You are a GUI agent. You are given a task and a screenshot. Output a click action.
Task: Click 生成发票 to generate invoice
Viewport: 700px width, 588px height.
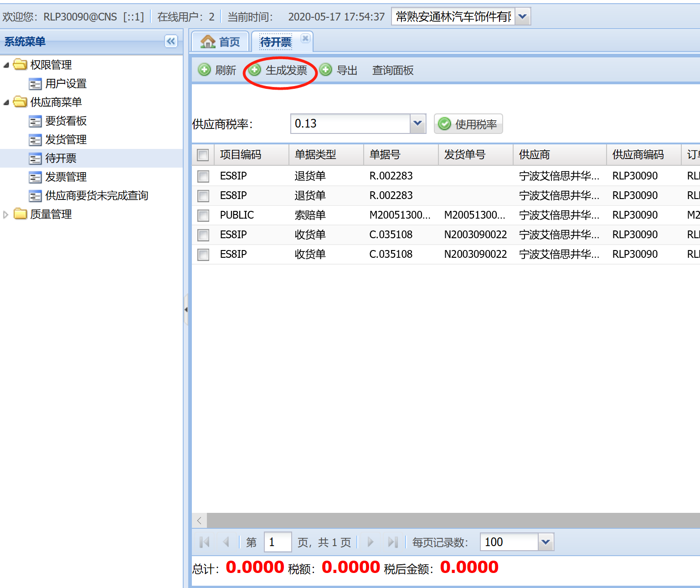278,70
